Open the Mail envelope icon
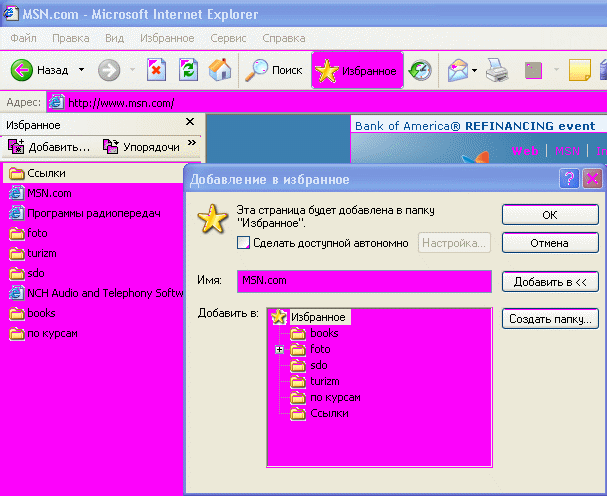607x496 pixels. click(x=458, y=70)
